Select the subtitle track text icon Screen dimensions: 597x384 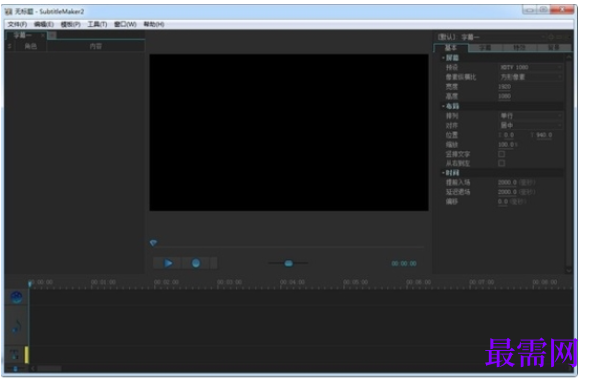pos(15,355)
